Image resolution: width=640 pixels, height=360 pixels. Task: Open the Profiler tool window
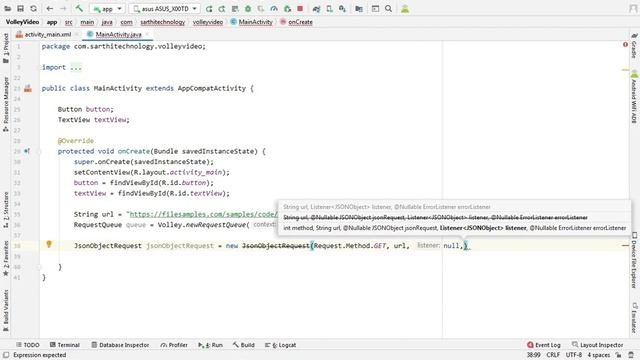click(x=174, y=345)
